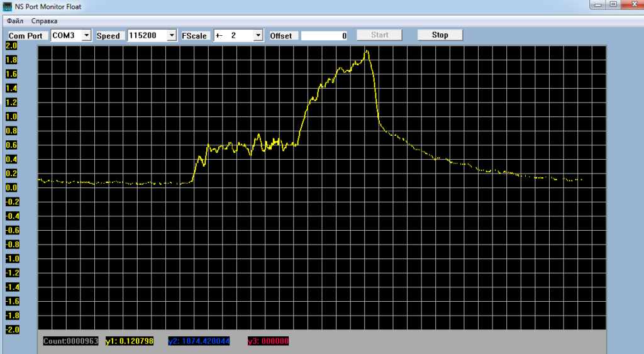Click the FScale label
This screenshot has width=644, height=354.
click(x=194, y=36)
